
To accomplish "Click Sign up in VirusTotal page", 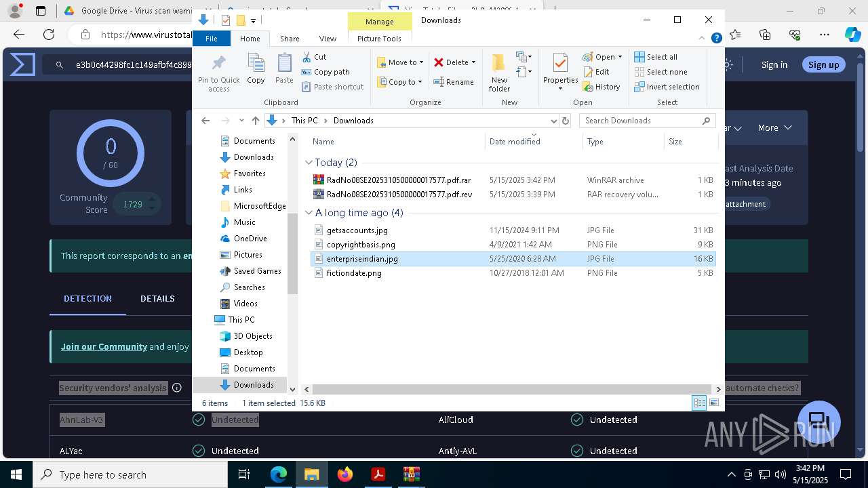I will [823, 64].
